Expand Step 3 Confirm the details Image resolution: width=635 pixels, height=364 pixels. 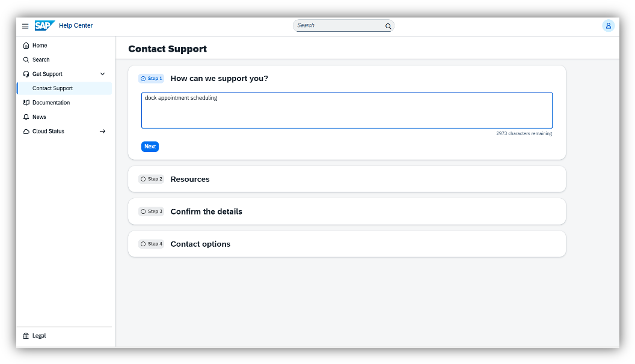pos(206,211)
